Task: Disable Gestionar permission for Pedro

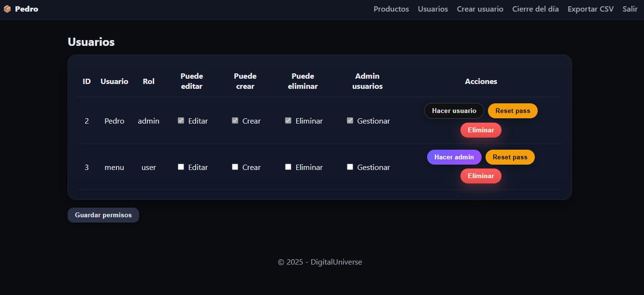Action: click(350, 120)
